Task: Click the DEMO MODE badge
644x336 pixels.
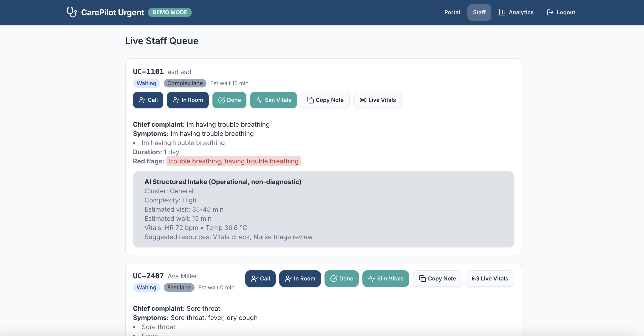Action: [170, 12]
